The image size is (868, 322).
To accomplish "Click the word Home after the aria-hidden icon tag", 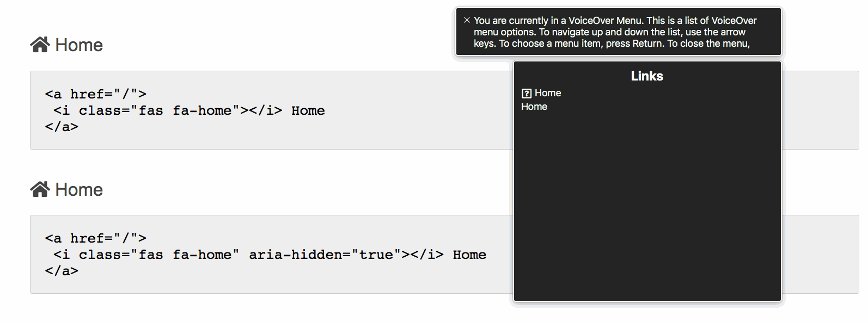I will [469, 255].
